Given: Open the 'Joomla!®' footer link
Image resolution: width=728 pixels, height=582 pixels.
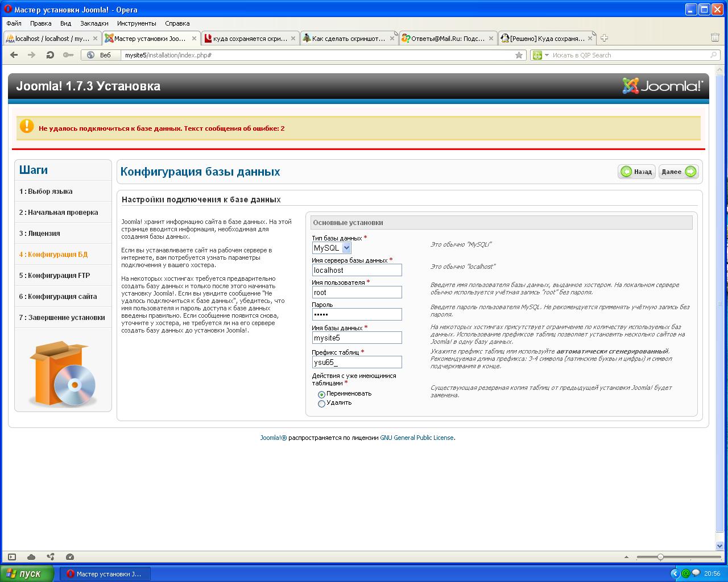Looking at the screenshot, I should coord(274,438).
